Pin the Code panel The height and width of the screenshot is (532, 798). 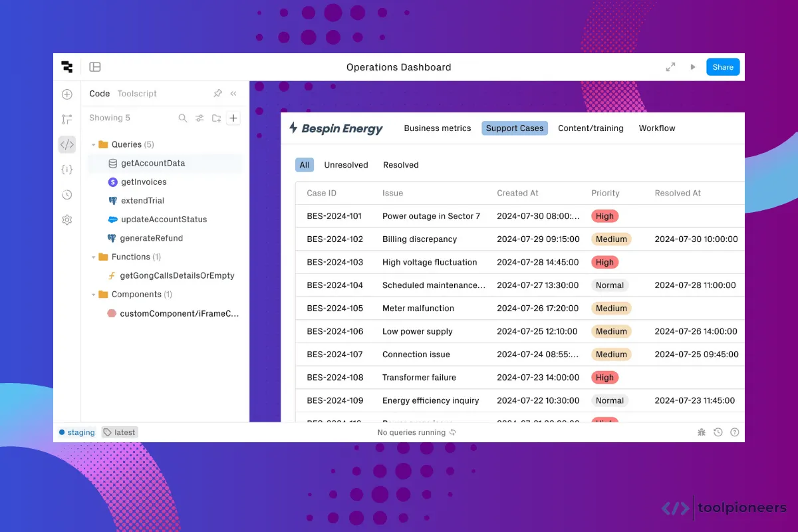(217, 94)
